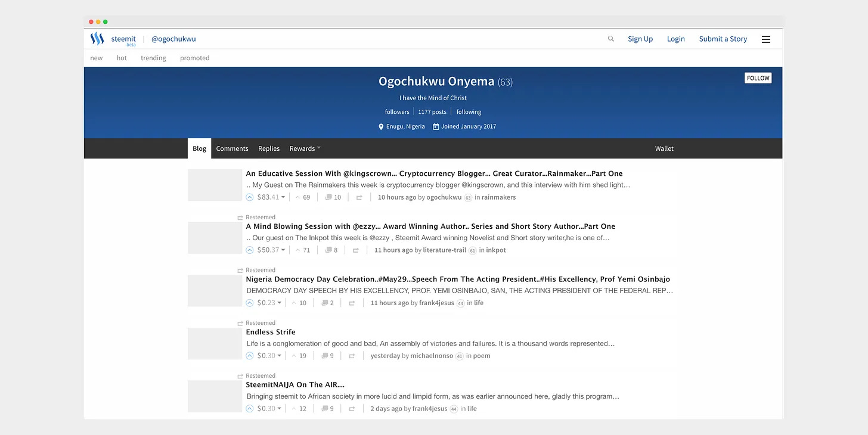Click the location pin icon by Enugu
This screenshot has width=868, height=435.
(x=381, y=126)
